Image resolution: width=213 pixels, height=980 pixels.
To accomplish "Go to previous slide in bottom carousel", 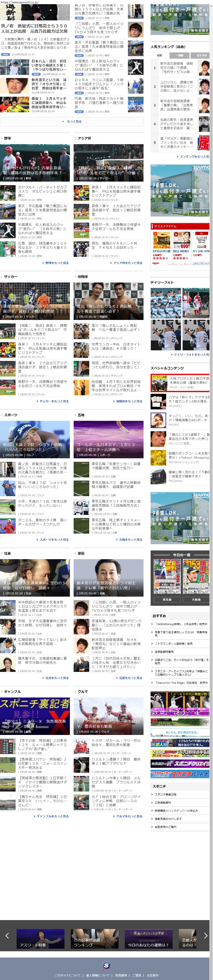I will pyautogui.click(x=7, y=935).
